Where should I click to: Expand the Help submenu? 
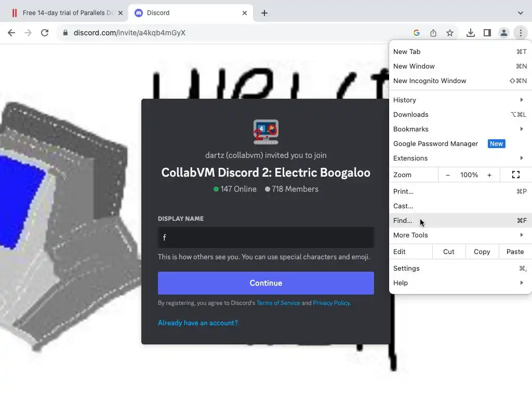tap(460, 283)
